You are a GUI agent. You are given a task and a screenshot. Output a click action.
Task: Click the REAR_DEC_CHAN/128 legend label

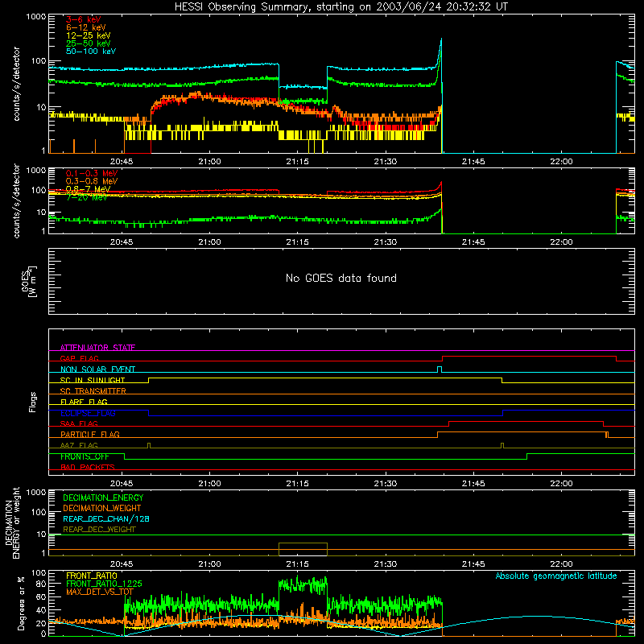[106, 518]
